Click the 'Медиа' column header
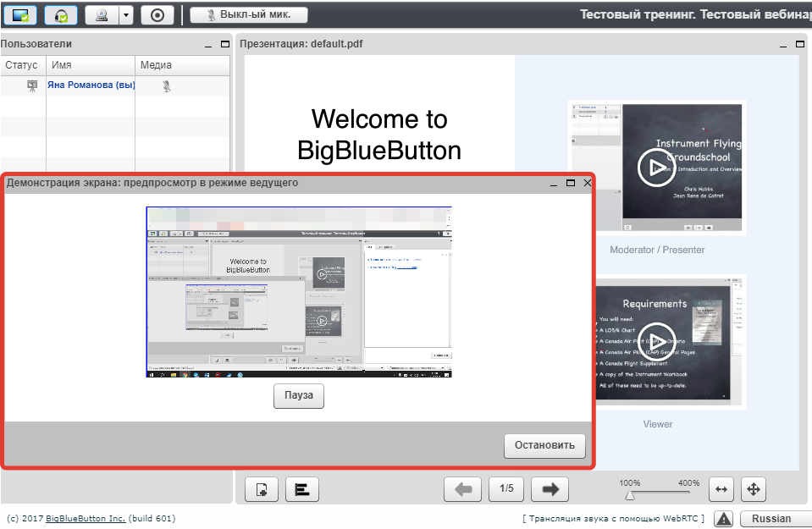Viewport: 812px width, 529px height. point(182,65)
